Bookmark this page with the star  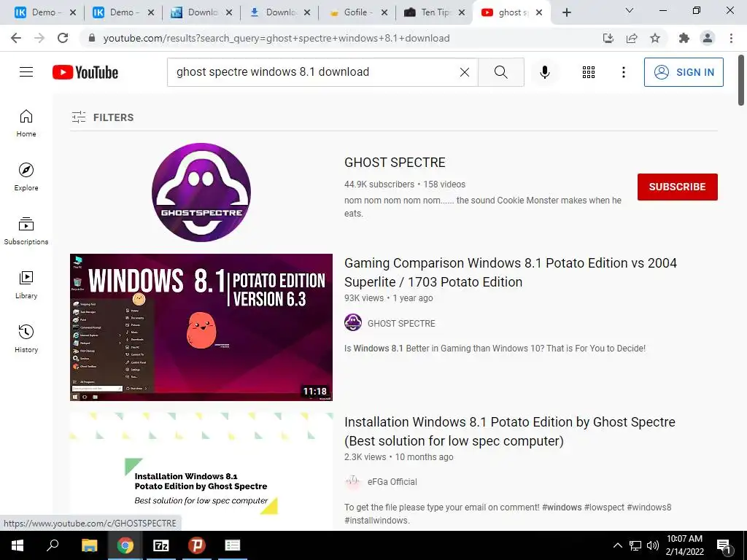655,38
